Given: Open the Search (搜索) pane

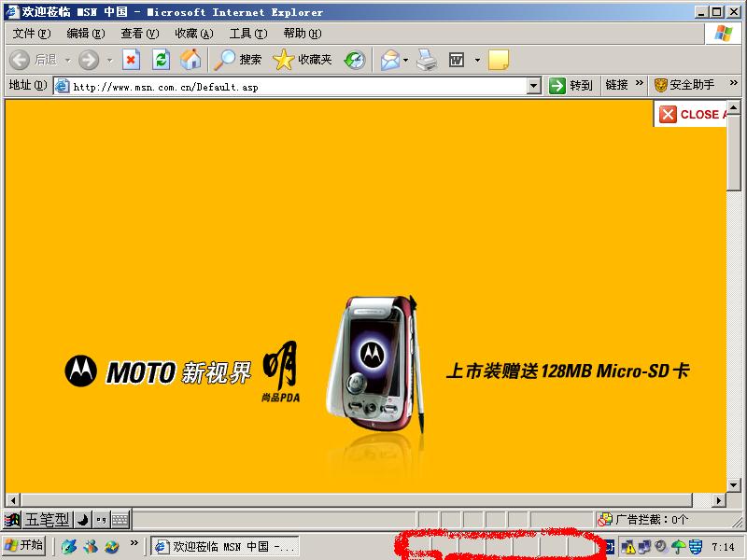Looking at the screenshot, I should coord(238,60).
